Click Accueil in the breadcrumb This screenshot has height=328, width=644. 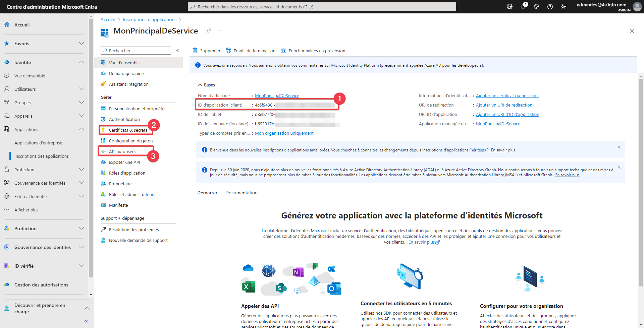pos(108,20)
